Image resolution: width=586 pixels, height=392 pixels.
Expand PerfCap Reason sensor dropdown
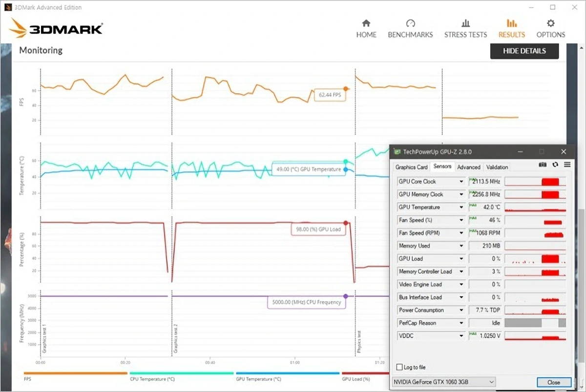coord(461,323)
